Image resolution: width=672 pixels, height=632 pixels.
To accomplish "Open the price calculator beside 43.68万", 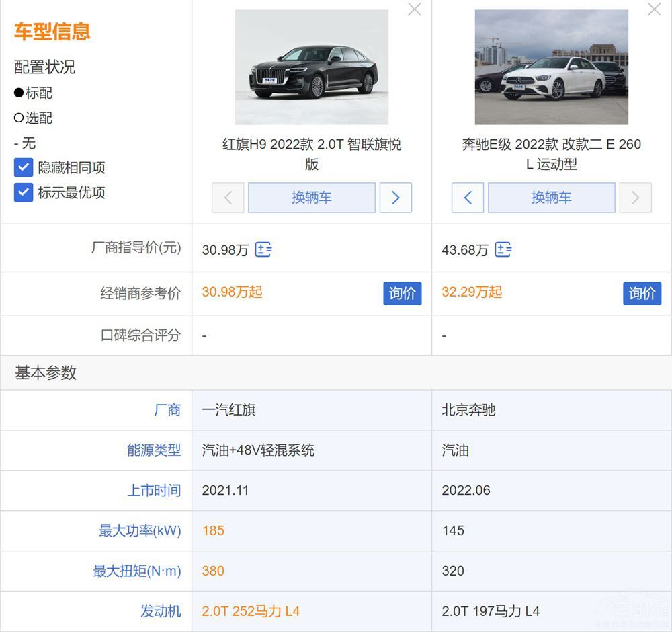I will pos(503,249).
